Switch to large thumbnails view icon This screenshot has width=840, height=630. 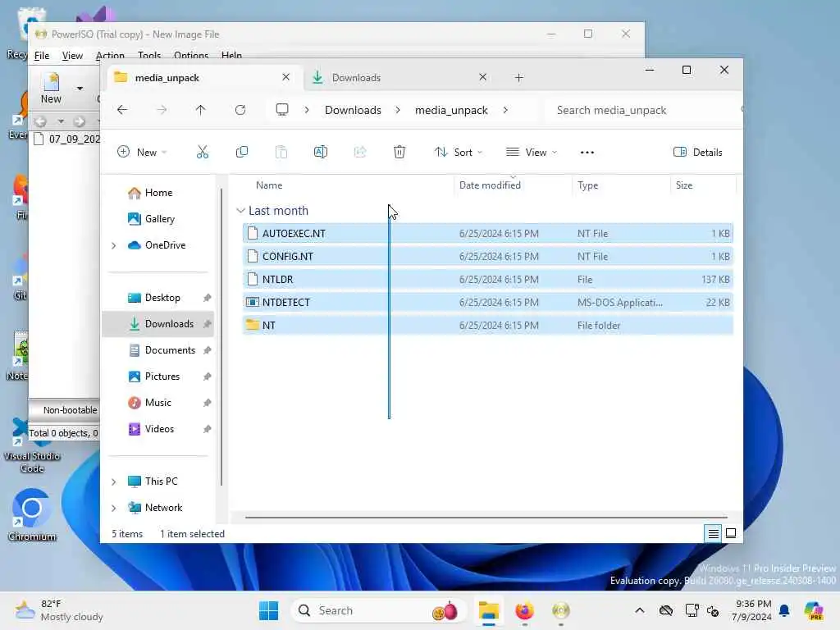[731, 533]
